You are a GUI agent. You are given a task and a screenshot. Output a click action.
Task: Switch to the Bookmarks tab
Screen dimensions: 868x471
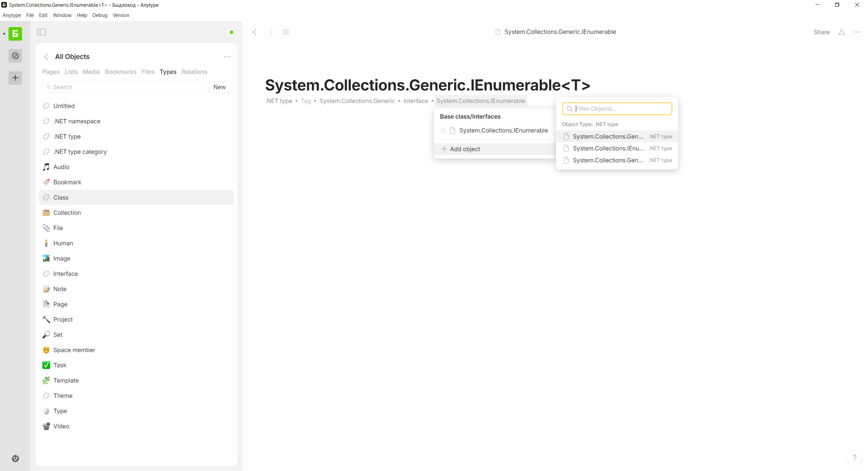[121, 72]
